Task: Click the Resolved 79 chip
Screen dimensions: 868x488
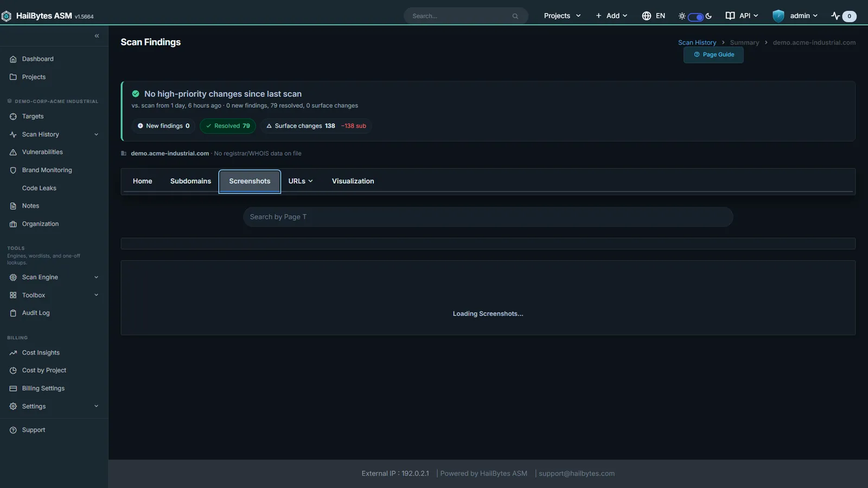Action: [228, 126]
